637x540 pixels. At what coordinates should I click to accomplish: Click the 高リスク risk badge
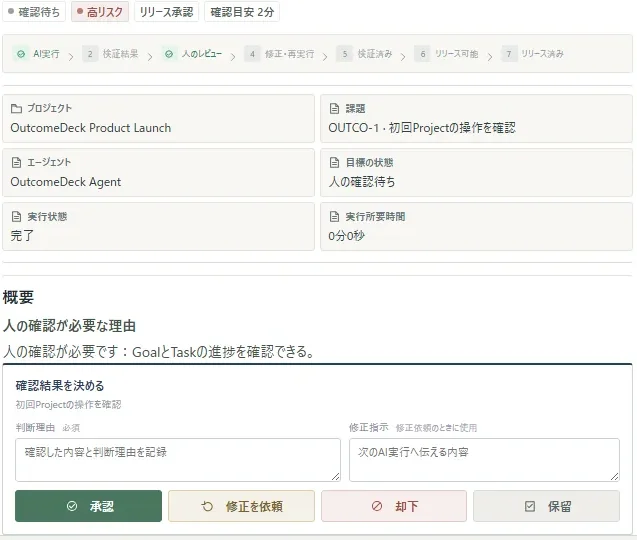[x=100, y=12]
